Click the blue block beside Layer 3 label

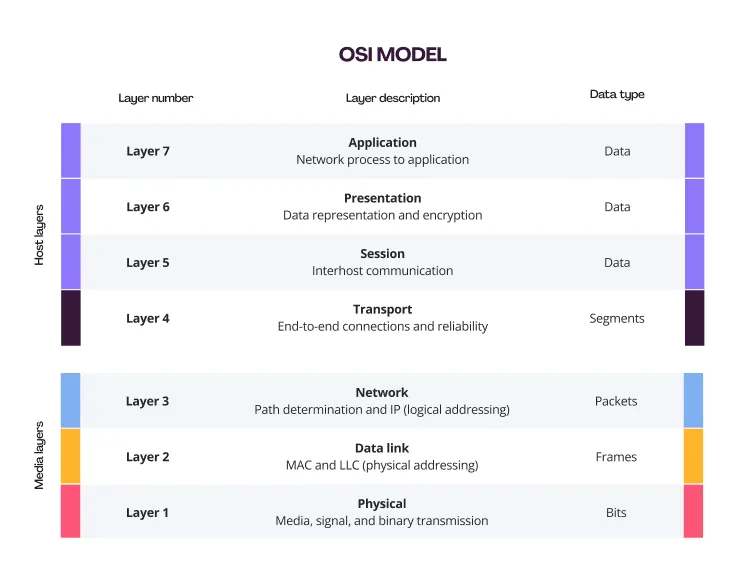(x=70, y=401)
